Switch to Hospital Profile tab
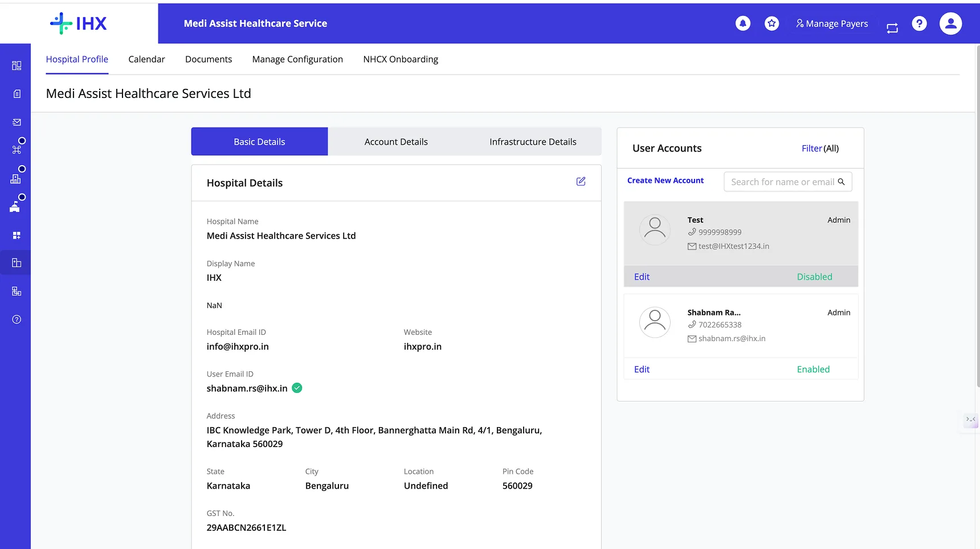The height and width of the screenshot is (549, 980). pyautogui.click(x=77, y=59)
